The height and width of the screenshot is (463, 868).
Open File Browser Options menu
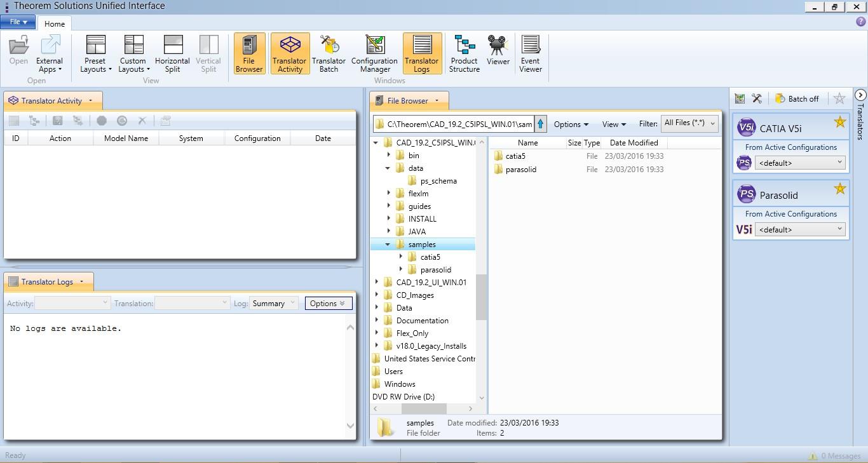click(571, 124)
